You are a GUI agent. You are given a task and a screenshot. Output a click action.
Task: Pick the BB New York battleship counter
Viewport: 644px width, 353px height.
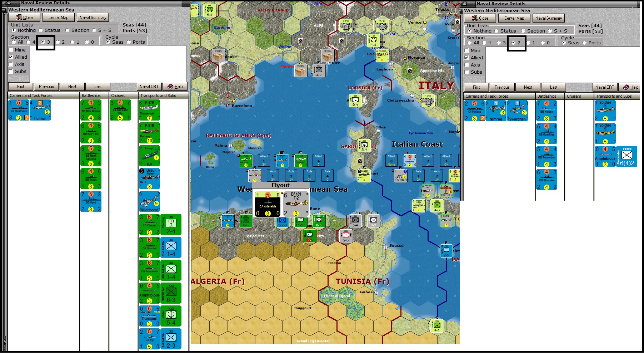point(91,133)
